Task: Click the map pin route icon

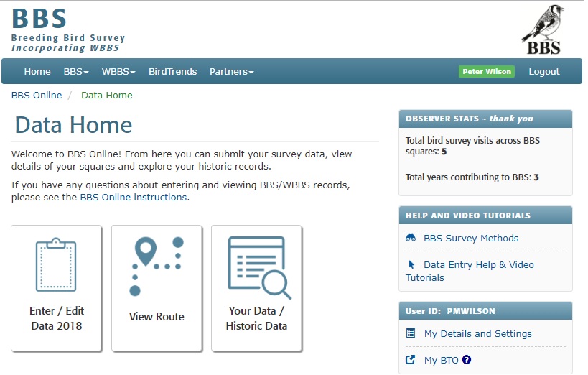Action: pyautogui.click(x=157, y=266)
